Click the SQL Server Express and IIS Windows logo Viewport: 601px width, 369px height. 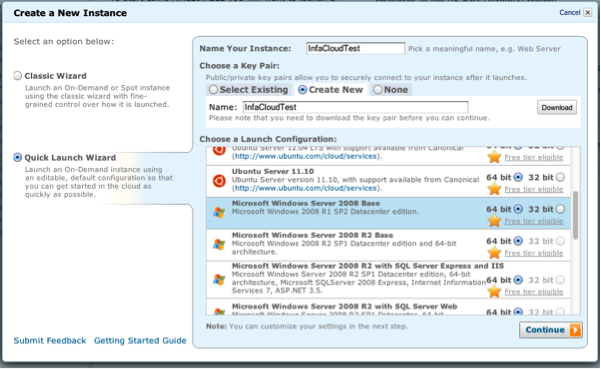coord(219,279)
